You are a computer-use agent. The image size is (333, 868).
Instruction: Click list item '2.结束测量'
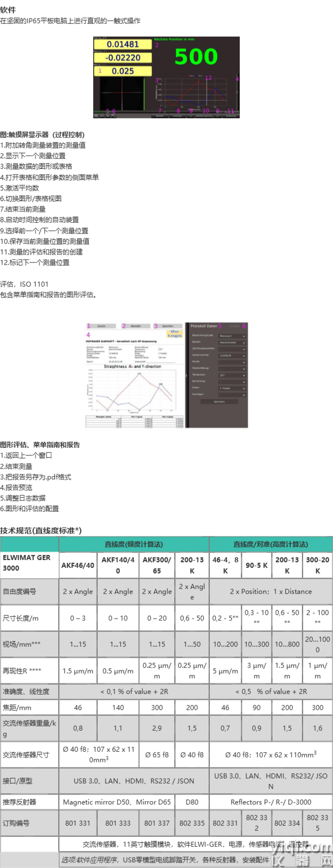coord(16,466)
